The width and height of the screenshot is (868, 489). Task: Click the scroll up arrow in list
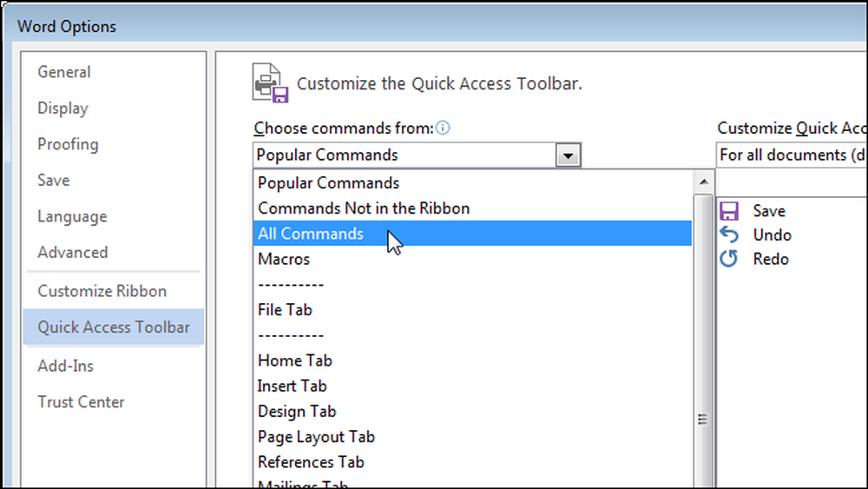(x=704, y=182)
